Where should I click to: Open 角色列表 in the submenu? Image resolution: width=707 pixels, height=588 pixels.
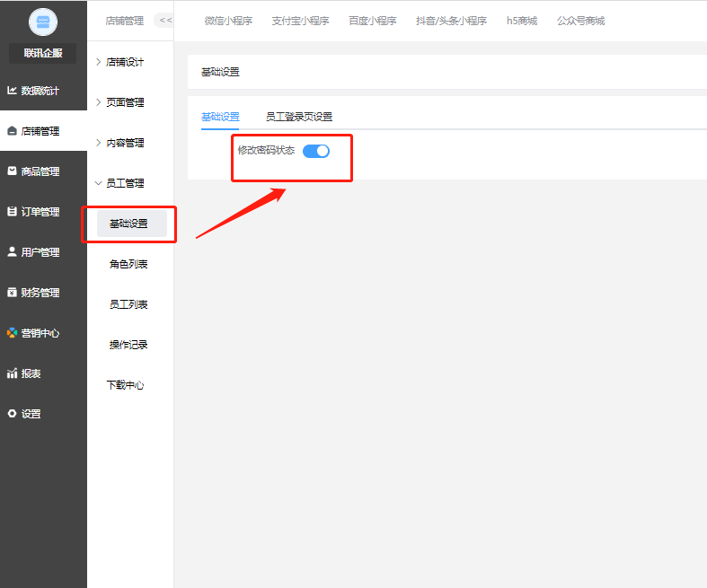(128, 264)
